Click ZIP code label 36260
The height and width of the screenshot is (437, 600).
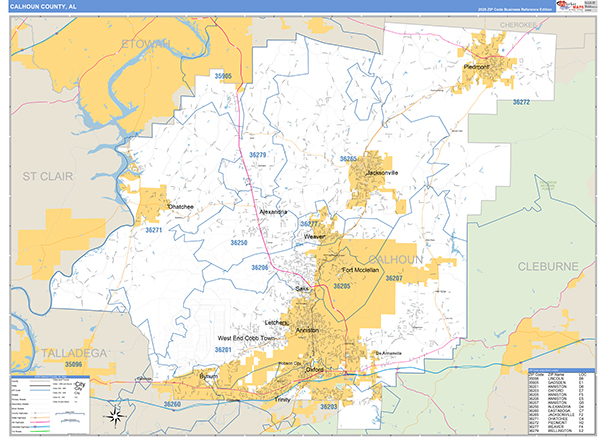(x=172, y=404)
